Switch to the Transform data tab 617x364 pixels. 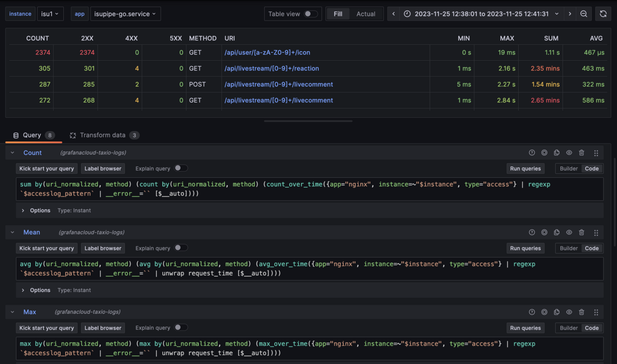tap(104, 135)
